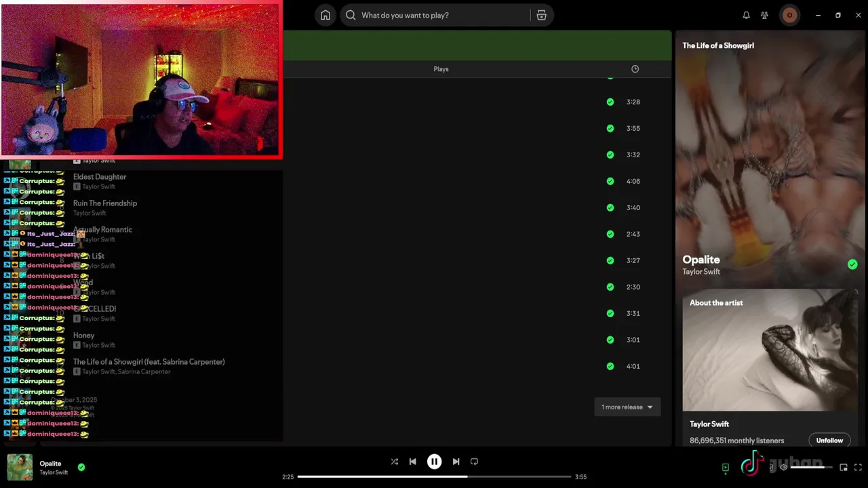Toggle saved check for Actually Romantic row
This screenshot has height=488, width=868.
pos(610,234)
